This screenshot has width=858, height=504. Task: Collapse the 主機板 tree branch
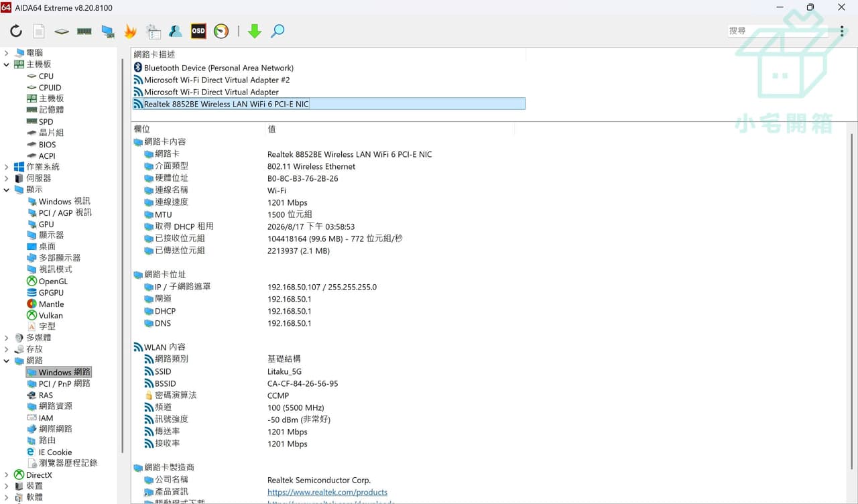[x=6, y=64]
